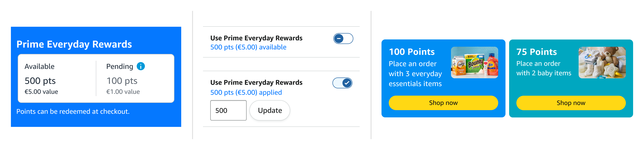Click the Pending "100 pts" balance
The image size is (644, 150).
122,81
